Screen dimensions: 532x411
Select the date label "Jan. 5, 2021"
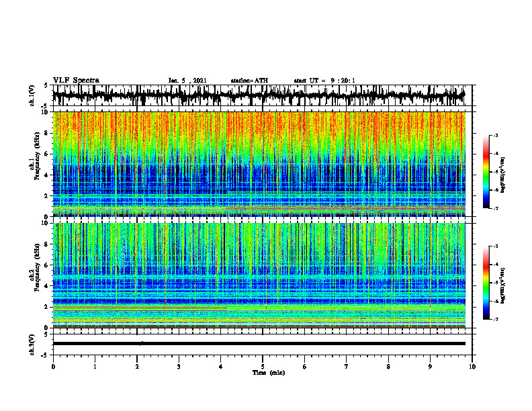[187, 81]
